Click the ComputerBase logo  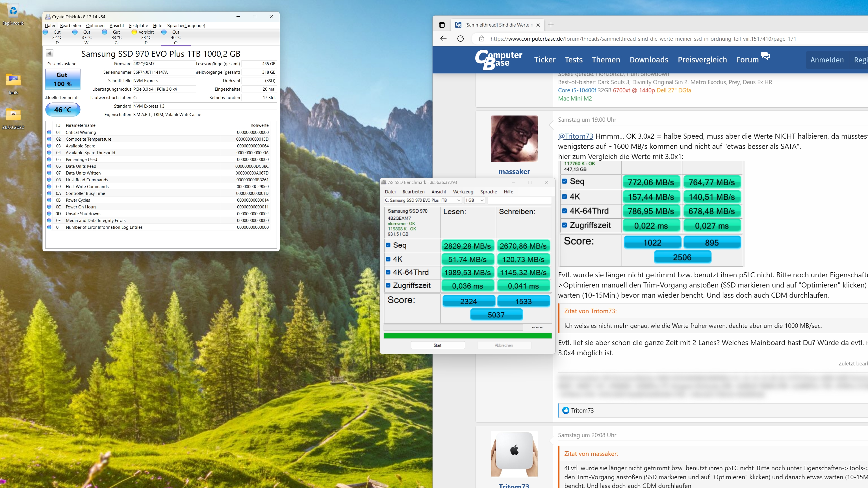499,60
